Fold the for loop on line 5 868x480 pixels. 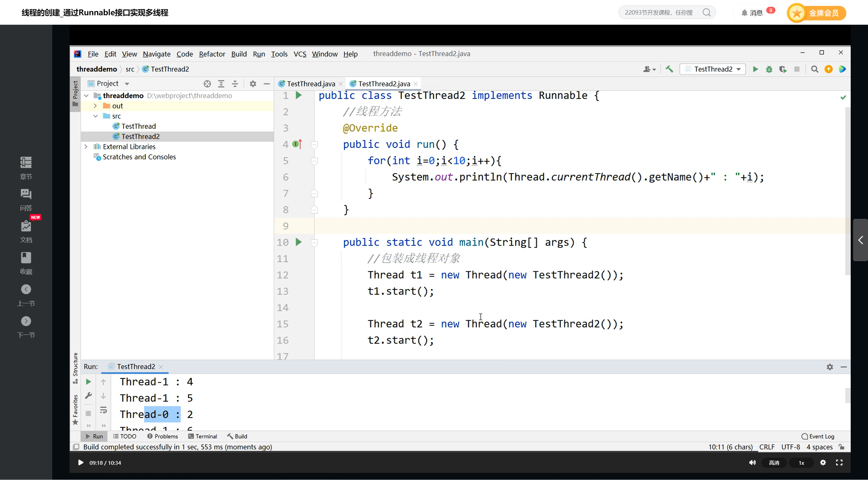(314, 161)
